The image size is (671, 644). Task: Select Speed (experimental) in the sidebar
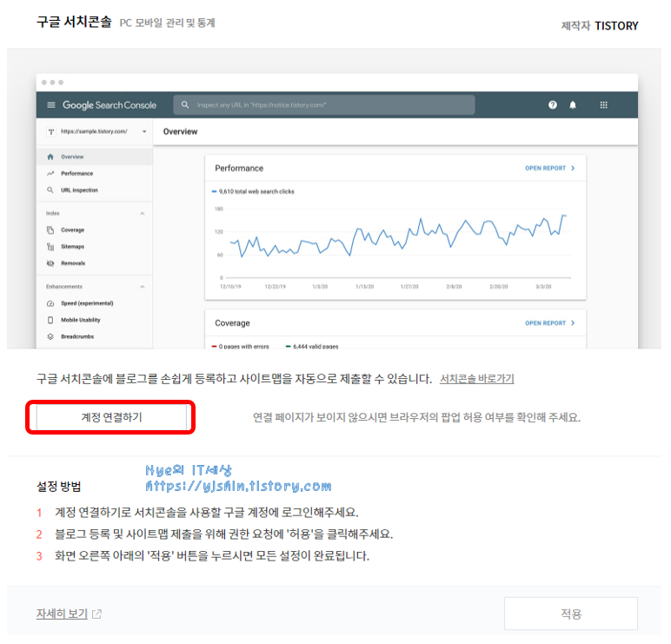tap(94, 303)
